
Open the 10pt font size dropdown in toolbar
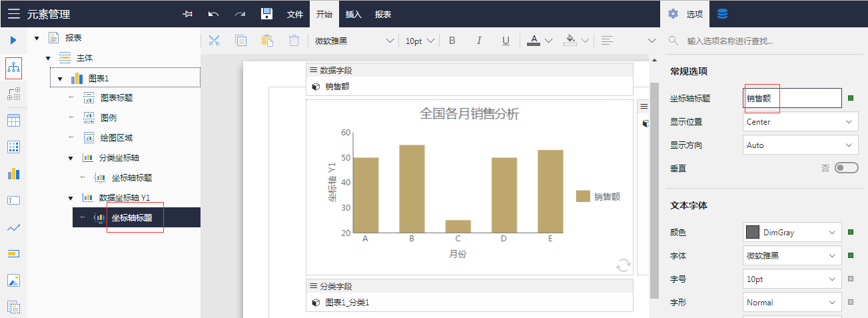(420, 41)
